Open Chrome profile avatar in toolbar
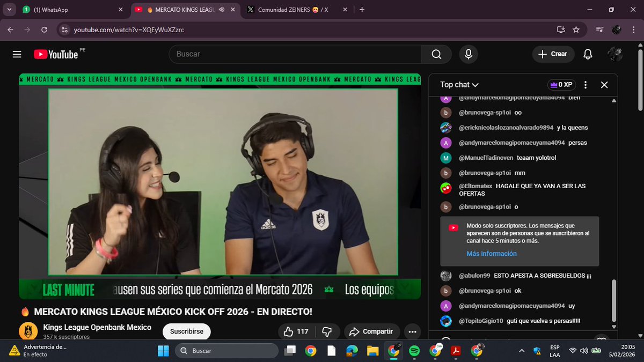Screen dimensions: 644x362 617,30
